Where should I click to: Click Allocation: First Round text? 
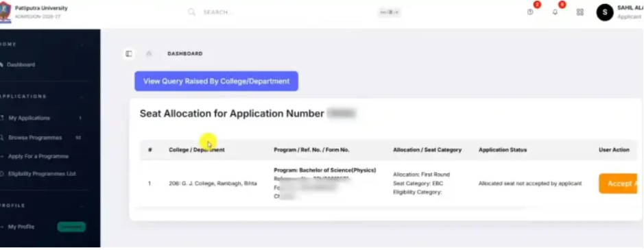tap(421, 175)
